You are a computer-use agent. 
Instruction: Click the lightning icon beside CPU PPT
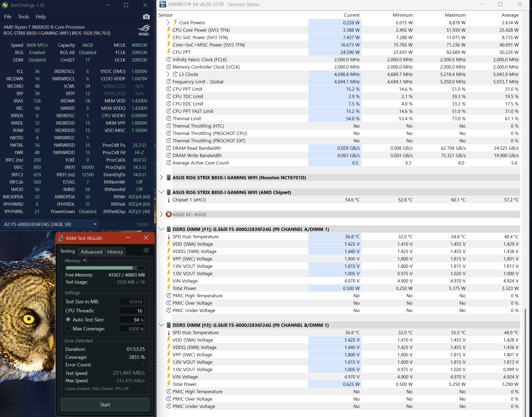click(169, 52)
